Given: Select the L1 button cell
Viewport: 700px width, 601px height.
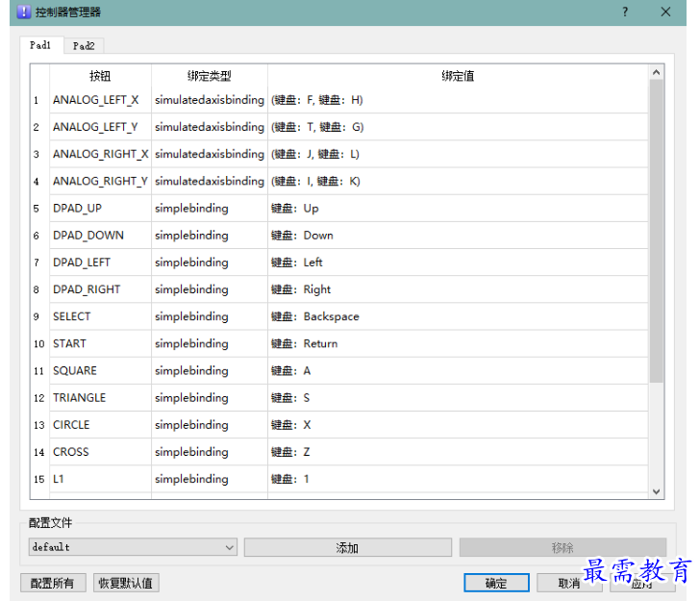Looking at the screenshot, I should click(100, 479).
